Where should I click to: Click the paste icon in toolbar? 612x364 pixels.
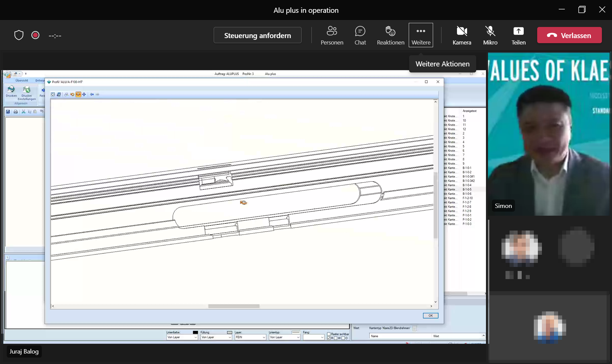[x=35, y=112]
